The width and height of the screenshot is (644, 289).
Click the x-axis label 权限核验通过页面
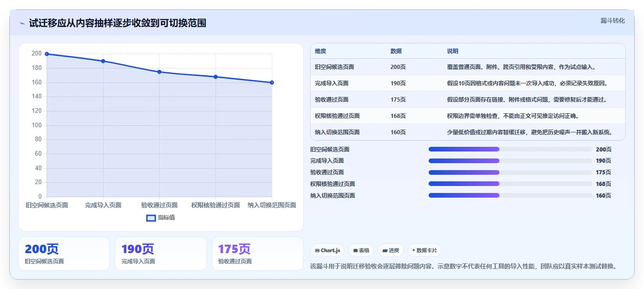(x=215, y=205)
